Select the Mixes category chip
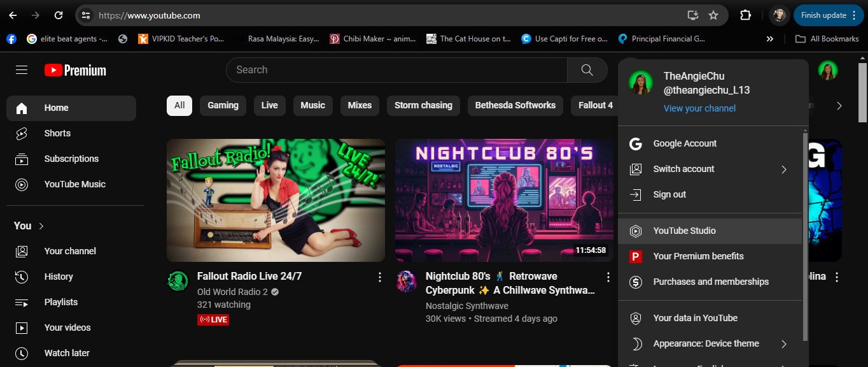Screen dimensions: 868x367 click(360, 106)
